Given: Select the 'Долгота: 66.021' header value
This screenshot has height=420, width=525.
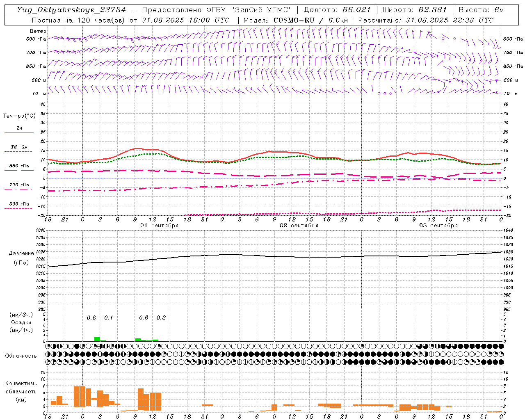Looking at the screenshot, I should point(337,10).
